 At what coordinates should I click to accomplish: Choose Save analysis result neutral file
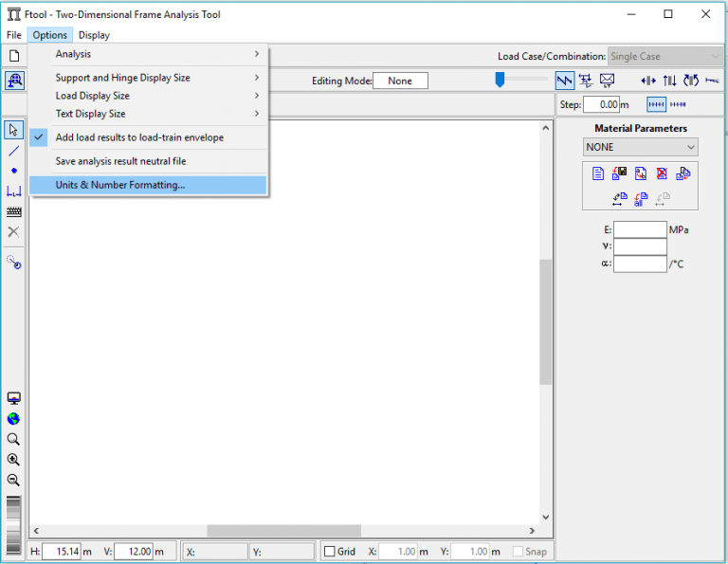coord(148,161)
